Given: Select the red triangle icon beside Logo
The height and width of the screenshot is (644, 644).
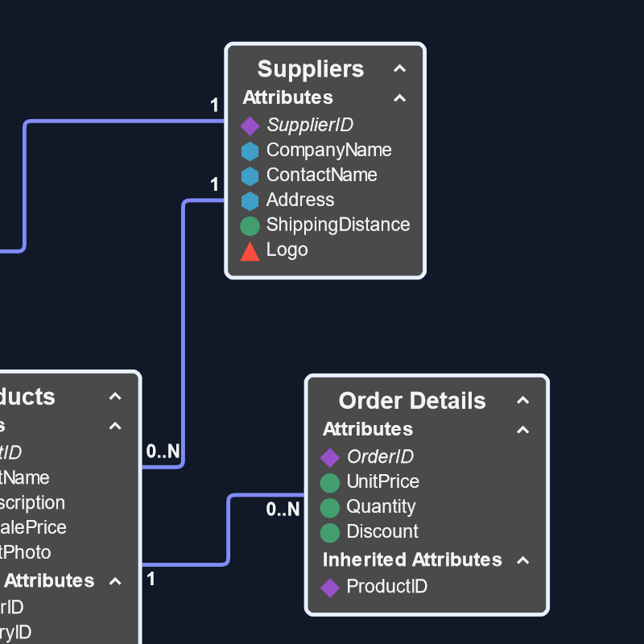Looking at the screenshot, I should 250,250.
